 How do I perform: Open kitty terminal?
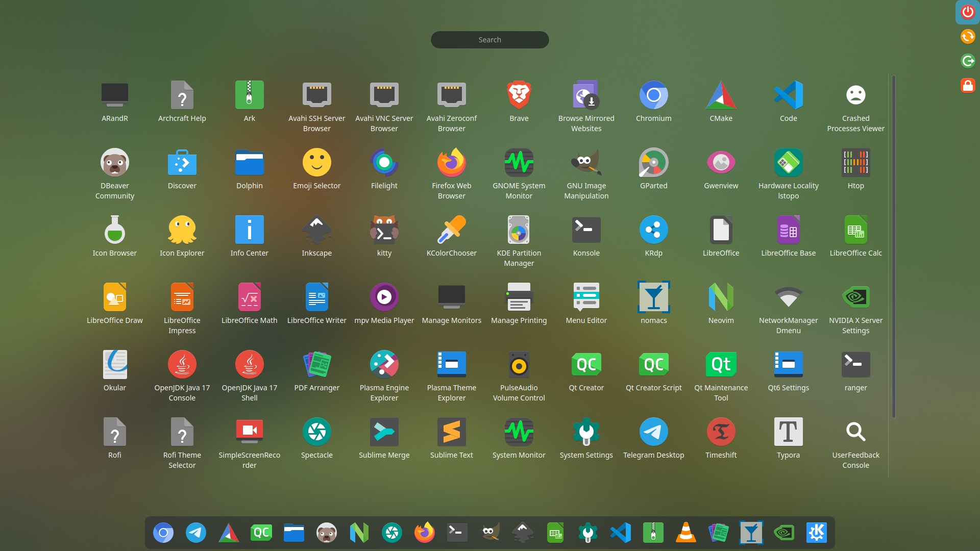384,237
